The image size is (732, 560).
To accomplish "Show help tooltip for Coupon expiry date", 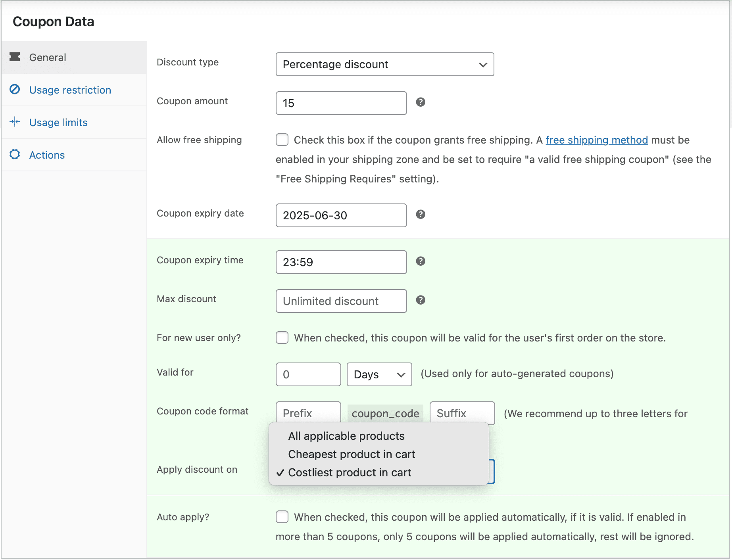I will [421, 215].
